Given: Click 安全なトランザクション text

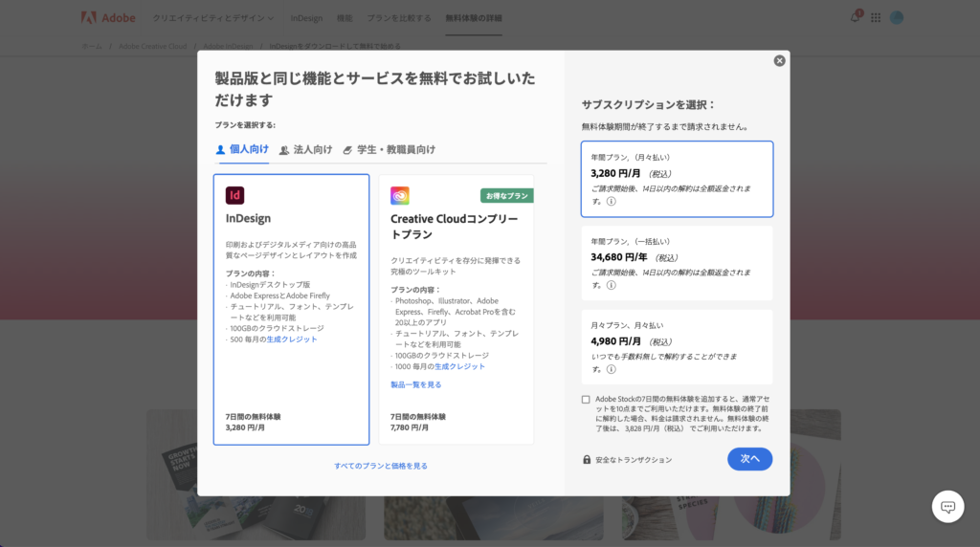Looking at the screenshot, I should [634, 460].
